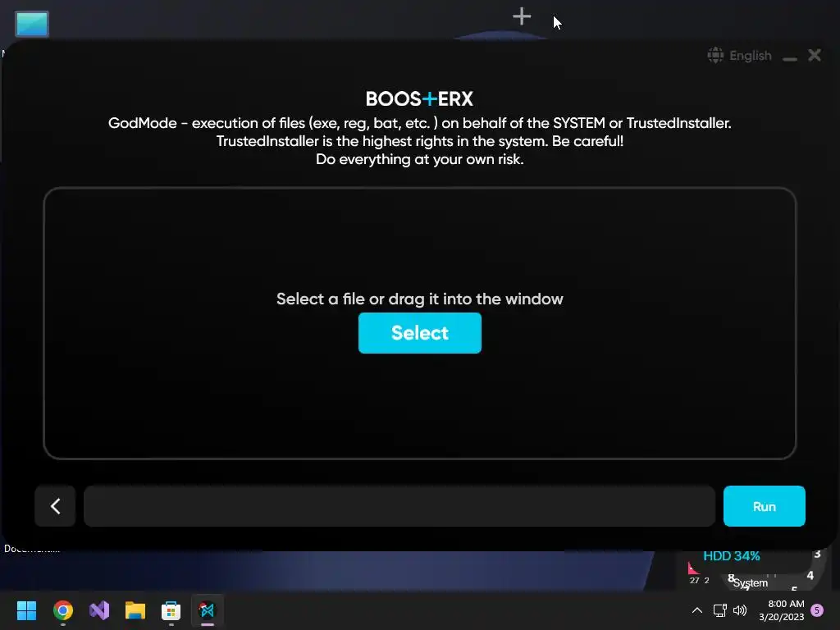Click the file path input field

[399, 506]
